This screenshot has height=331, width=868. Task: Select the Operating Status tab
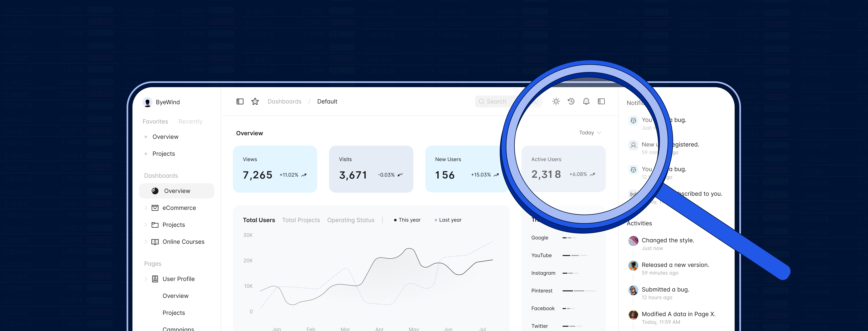[351, 220]
